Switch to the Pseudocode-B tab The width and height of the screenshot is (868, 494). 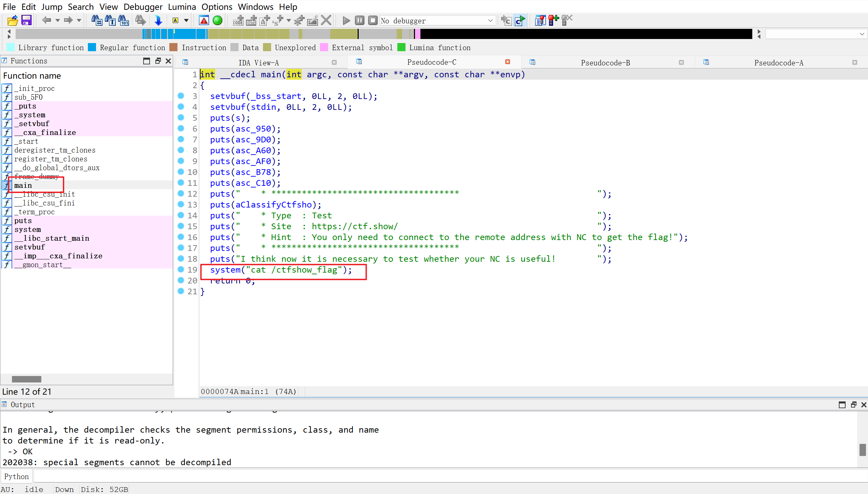[x=605, y=62]
